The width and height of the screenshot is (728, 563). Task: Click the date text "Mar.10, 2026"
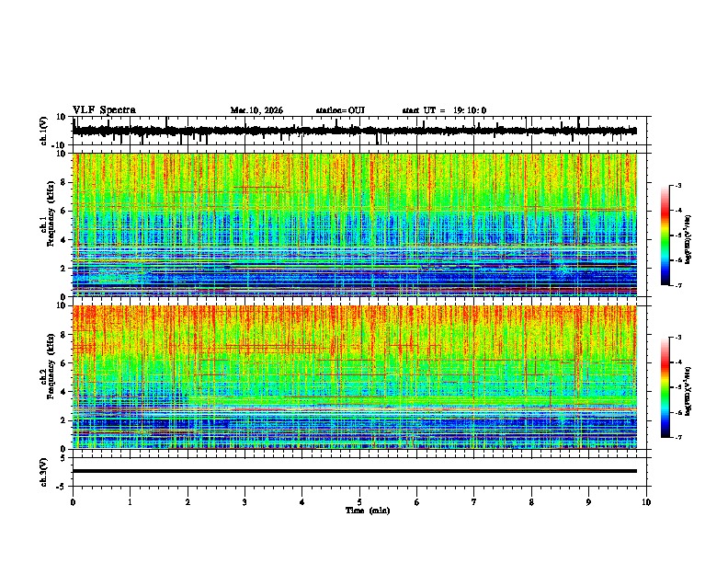[256, 110]
